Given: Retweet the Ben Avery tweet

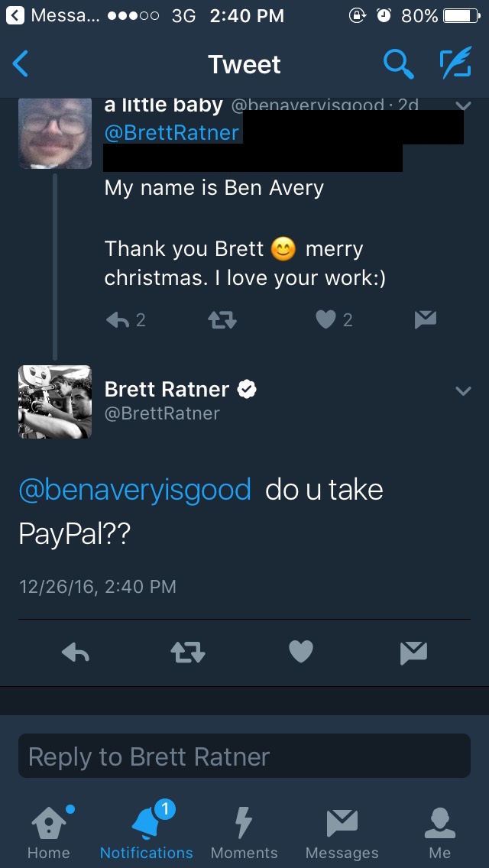Looking at the screenshot, I should pos(222,320).
